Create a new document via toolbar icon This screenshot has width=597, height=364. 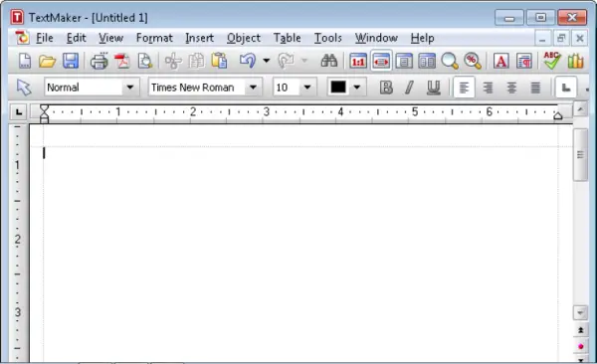pos(25,61)
